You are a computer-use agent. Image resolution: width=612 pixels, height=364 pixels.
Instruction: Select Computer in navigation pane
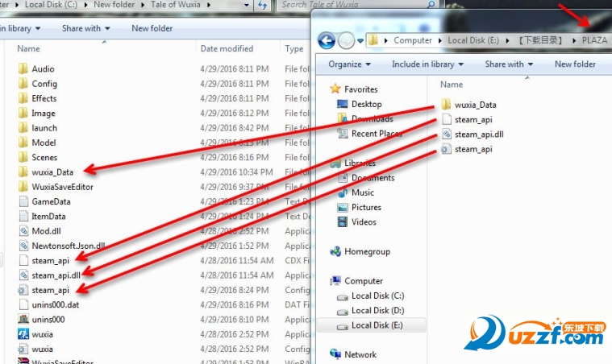364,281
